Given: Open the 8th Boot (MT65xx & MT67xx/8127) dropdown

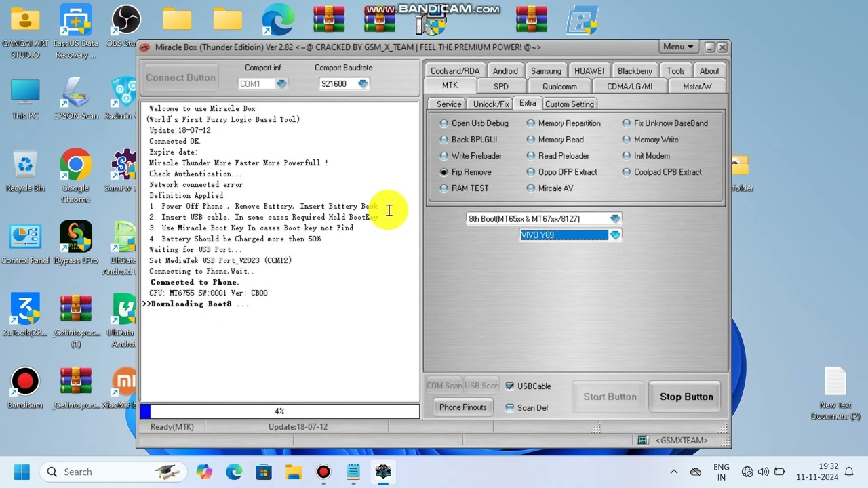Looking at the screenshot, I should (x=615, y=219).
